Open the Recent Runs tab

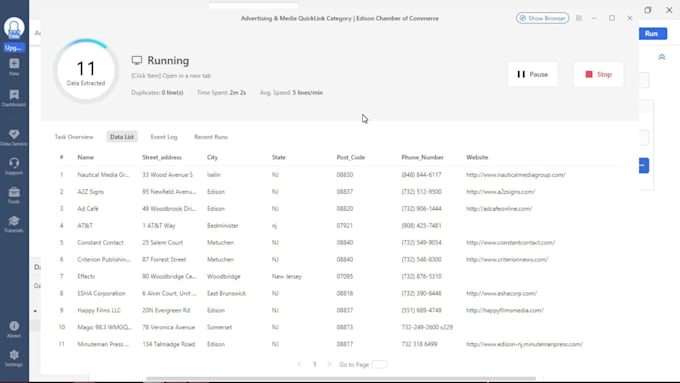point(211,137)
